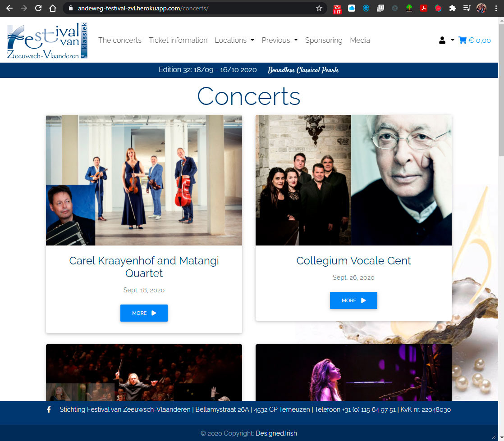
Task: Click 'Edition 32: 18/09 - 16/10 2020' text
Action: click(x=208, y=70)
